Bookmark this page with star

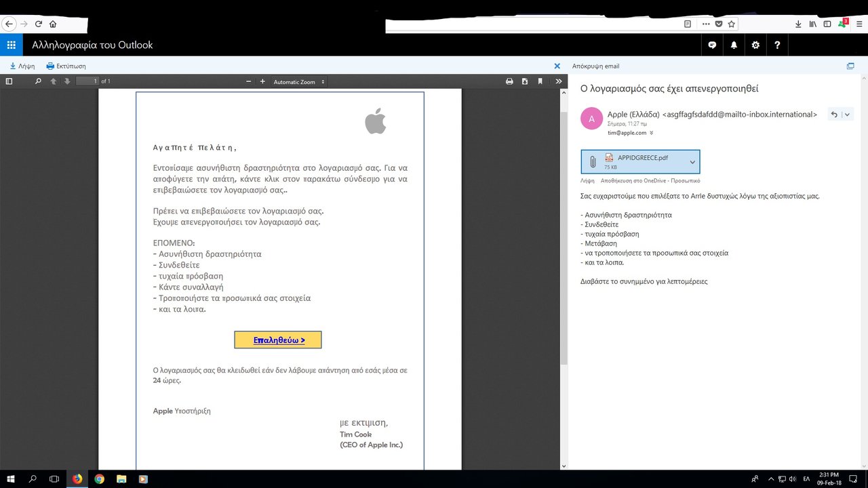click(x=731, y=24)
